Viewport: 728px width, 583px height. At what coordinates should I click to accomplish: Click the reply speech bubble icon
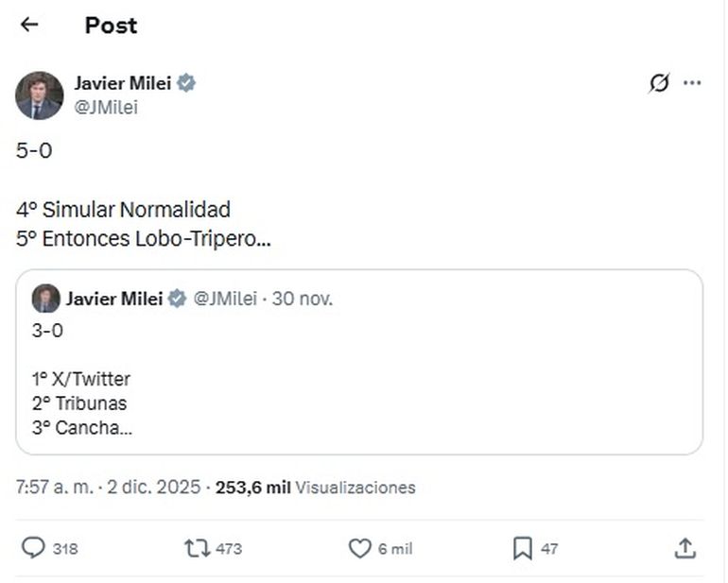coord(33,548)
